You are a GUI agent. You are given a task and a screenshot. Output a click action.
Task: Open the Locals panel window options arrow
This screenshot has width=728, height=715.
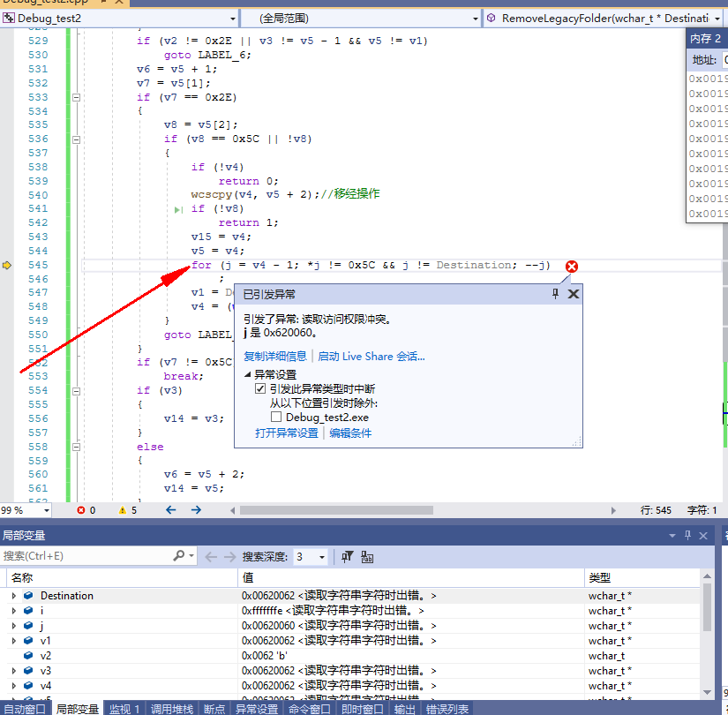672,536
